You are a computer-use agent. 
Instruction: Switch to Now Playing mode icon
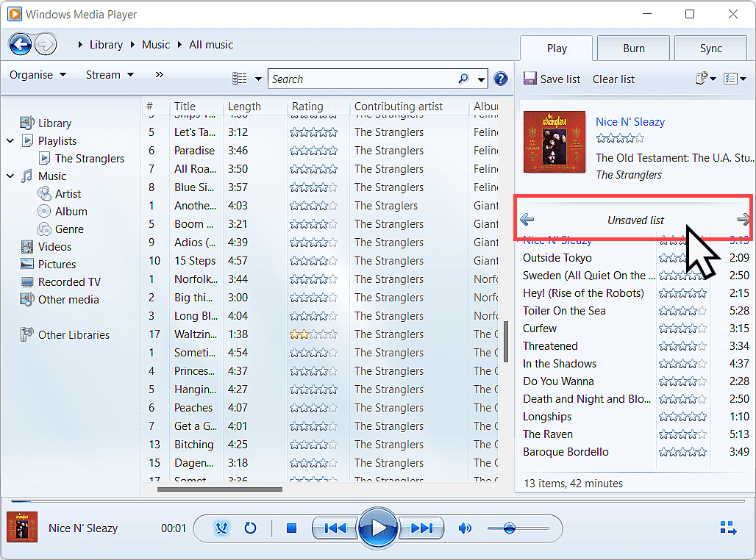click(x=728, y=528)
